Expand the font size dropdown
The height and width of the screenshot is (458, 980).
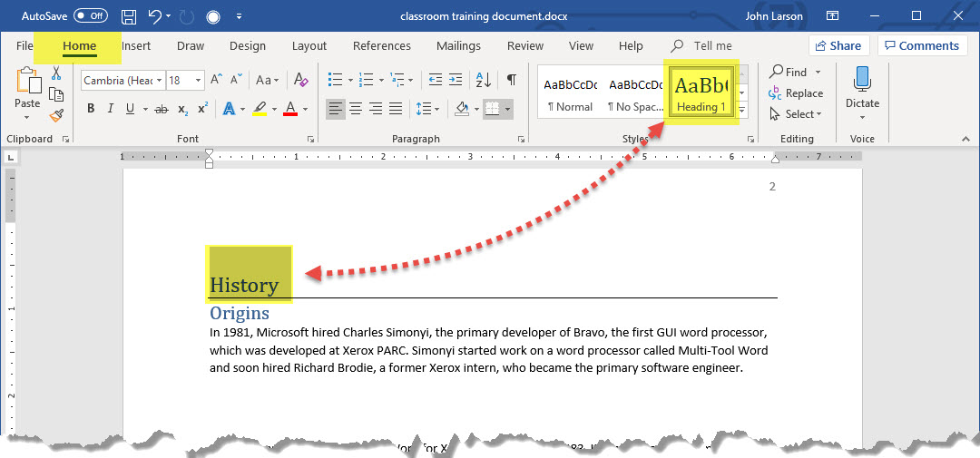(200, 81)
